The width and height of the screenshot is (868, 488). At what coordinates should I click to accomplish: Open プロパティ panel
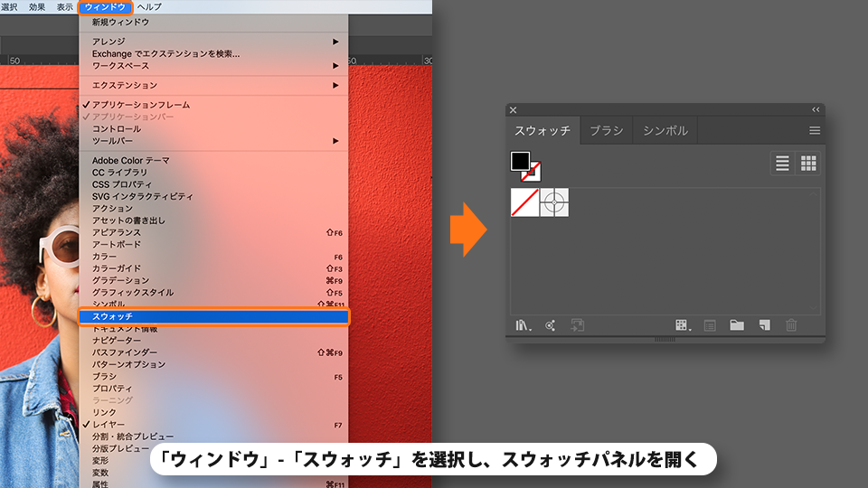[x=213, y=389]
